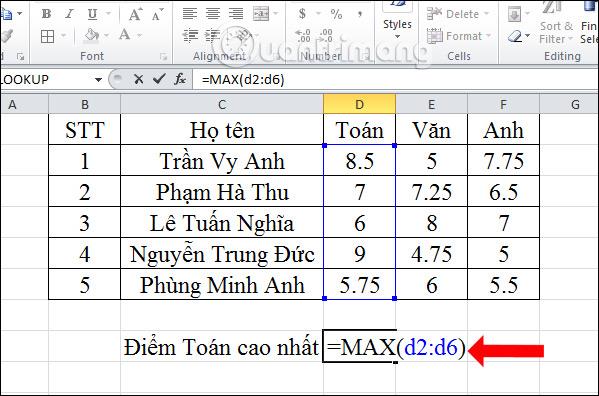Select column A header

coord(24,104)
